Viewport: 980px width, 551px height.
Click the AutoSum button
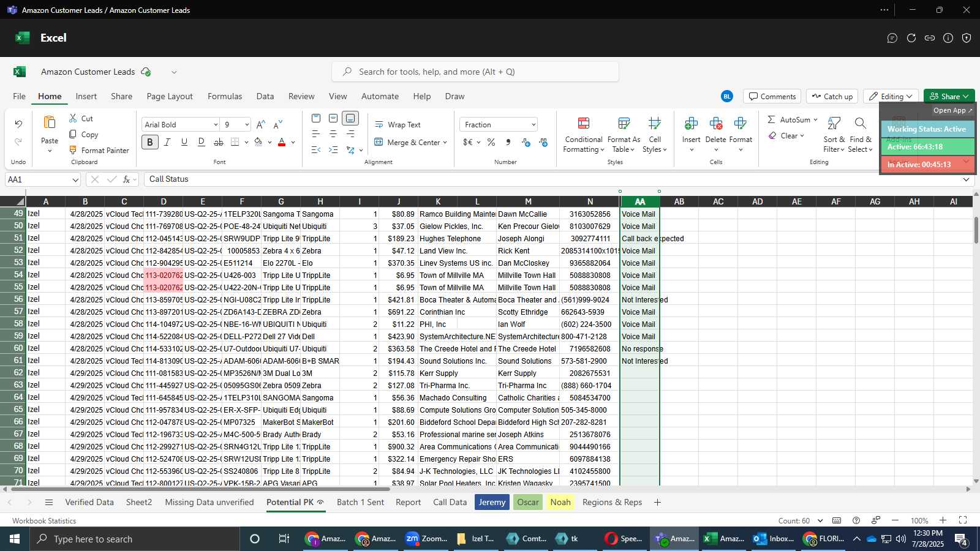click(793, 119)
